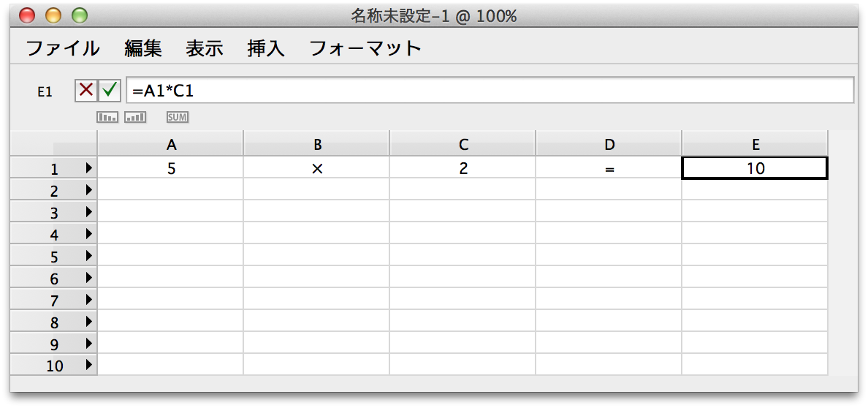This screenshot has height=408, width=868.
Task: Open the 表示 menu
Action: click(x=205, y=49)
